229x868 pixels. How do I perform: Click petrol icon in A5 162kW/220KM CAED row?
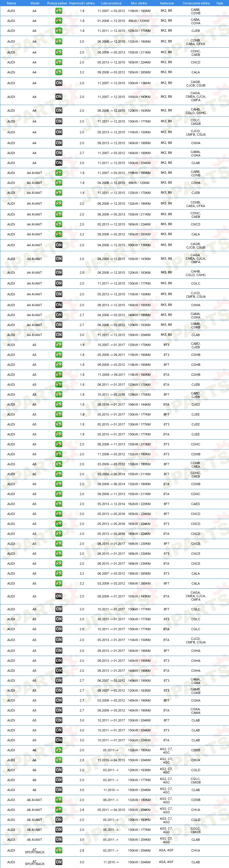[x=59, y=504]
